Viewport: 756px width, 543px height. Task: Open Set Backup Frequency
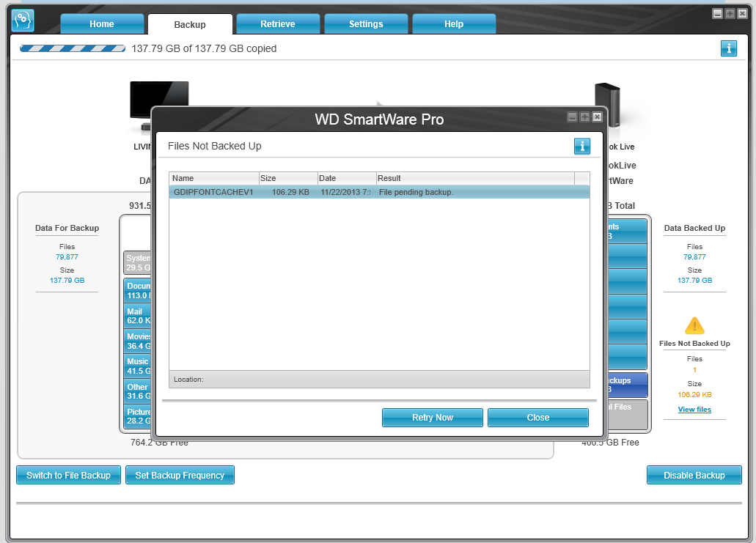(x=180, y=475)
